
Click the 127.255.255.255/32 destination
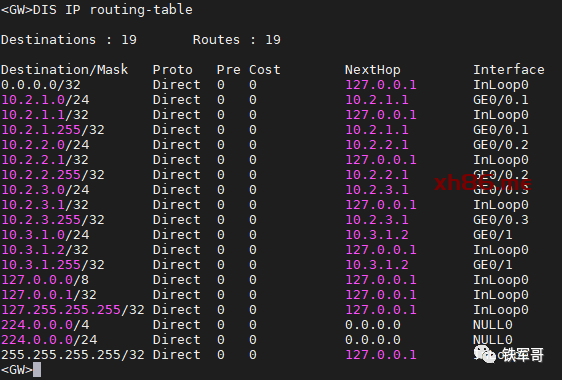[x=73, y=310]
